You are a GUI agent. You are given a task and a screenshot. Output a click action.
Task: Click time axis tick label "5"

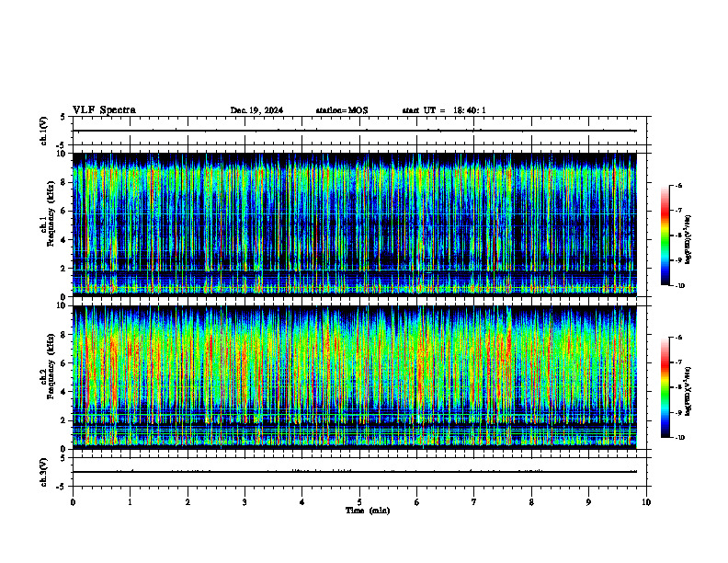pos(359,502)
